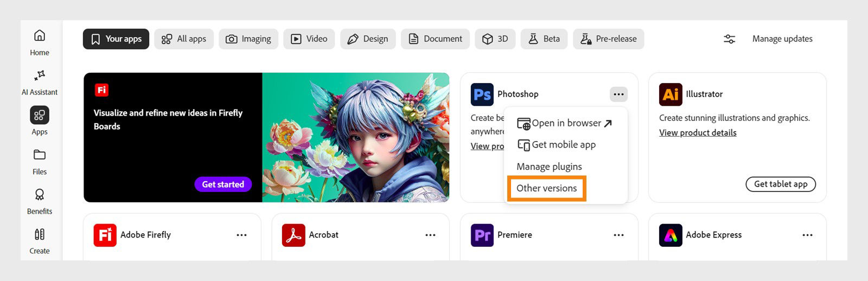
Task: Open Manage updates
Action: tap(782, 39)
